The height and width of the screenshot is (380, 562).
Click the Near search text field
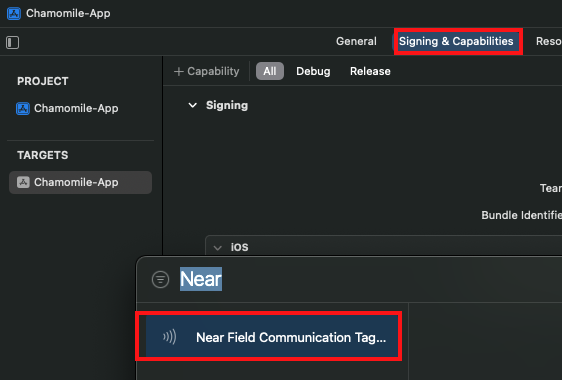tap(201, 279)
